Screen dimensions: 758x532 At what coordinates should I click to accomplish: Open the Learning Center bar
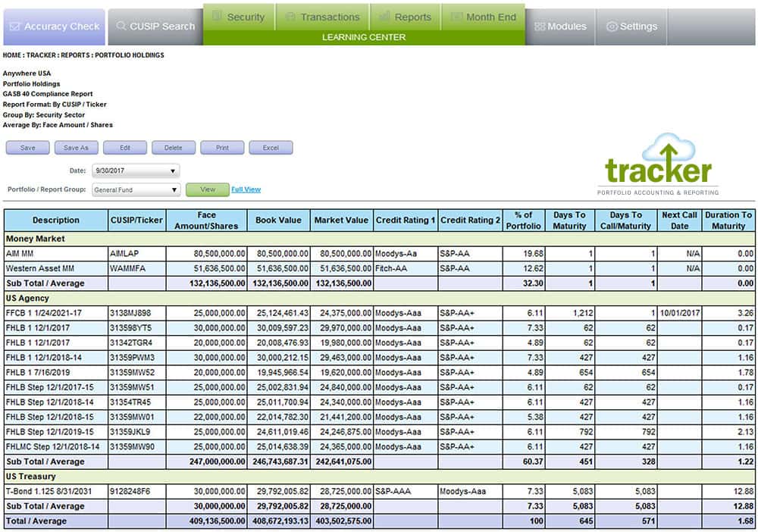364,37
